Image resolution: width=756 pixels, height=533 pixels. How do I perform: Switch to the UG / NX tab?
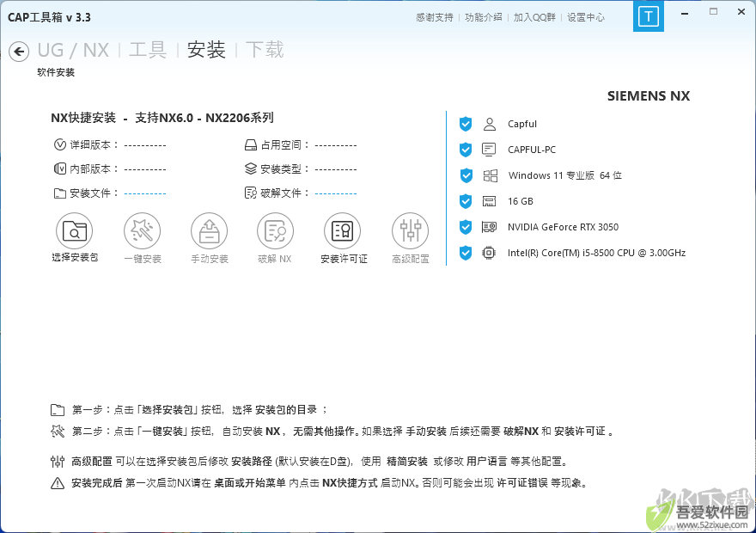click(x=73, y=50)
